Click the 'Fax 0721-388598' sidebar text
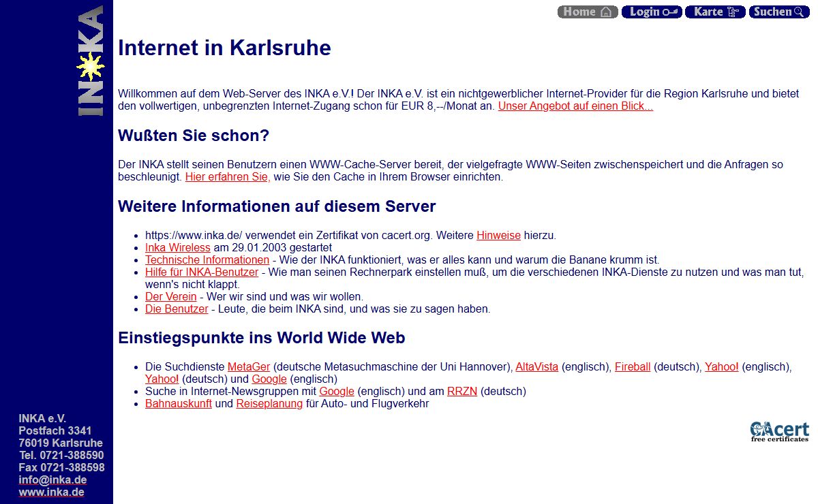818x504 pixels. [61, 468]
